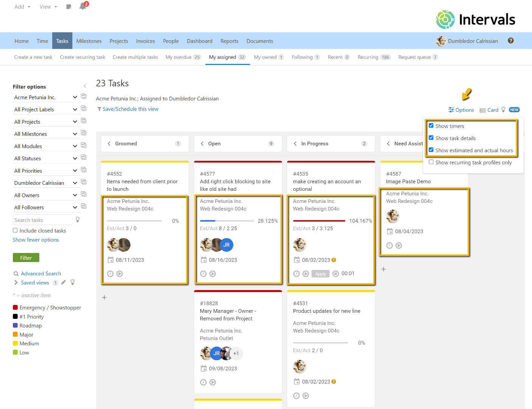Image resolution: width=532 pixels, height=409 pixels.
Task: Open the Add menu dropdown
Action: 22,7
